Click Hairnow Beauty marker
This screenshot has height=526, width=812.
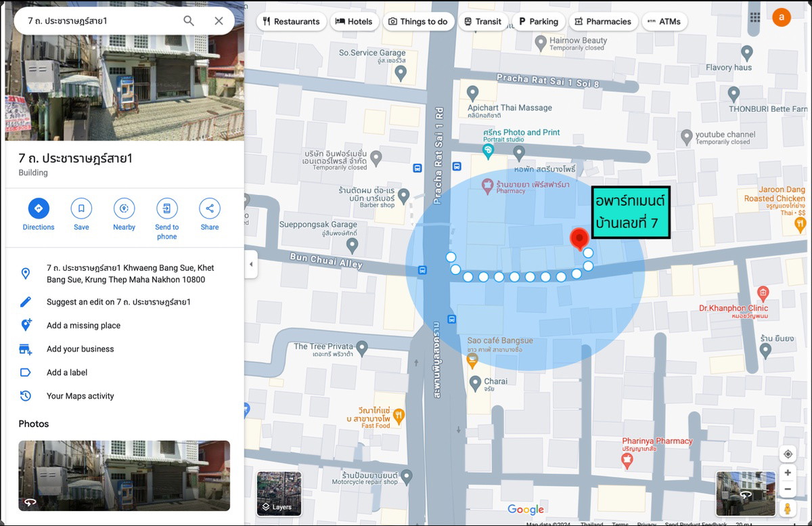pyautogui.click(x=541, y=43)
